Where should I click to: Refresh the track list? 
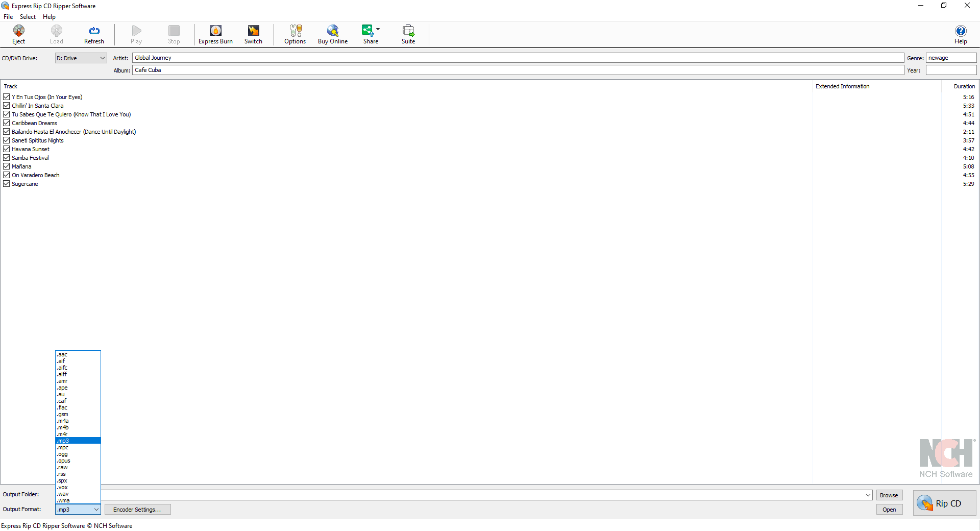pyautogui.click(x=94, y=34)
